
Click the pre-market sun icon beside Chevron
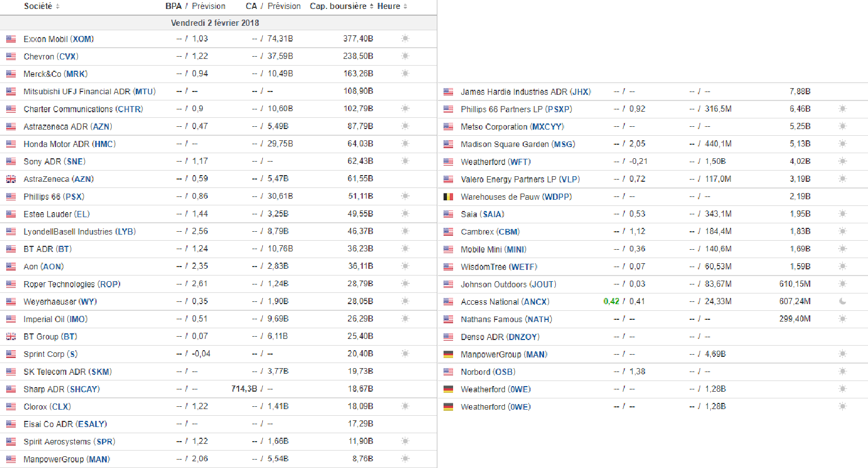[x=405, y=56]
